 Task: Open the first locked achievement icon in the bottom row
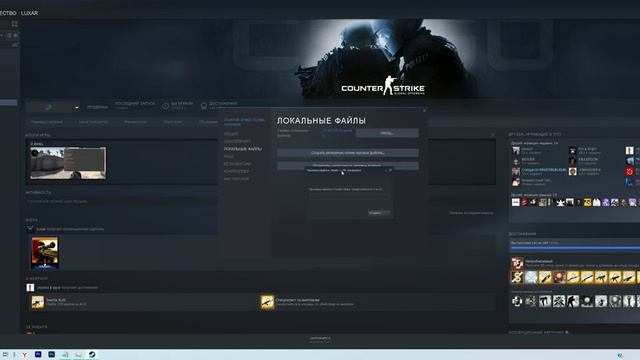pyautogui.click(x=517, y=301)
